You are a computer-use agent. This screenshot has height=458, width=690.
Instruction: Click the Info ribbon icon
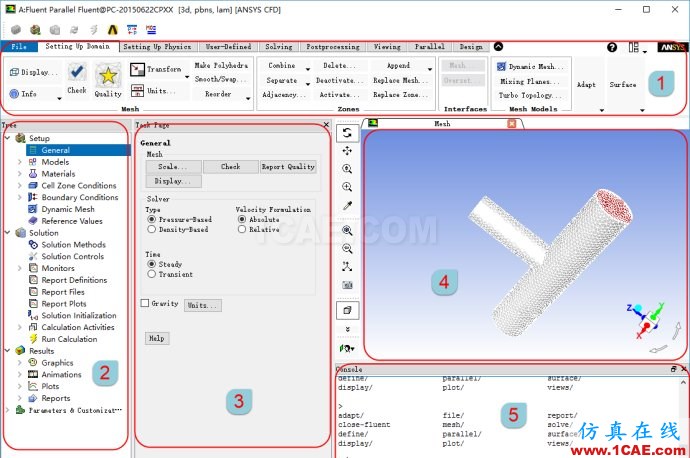pos(14,93)
